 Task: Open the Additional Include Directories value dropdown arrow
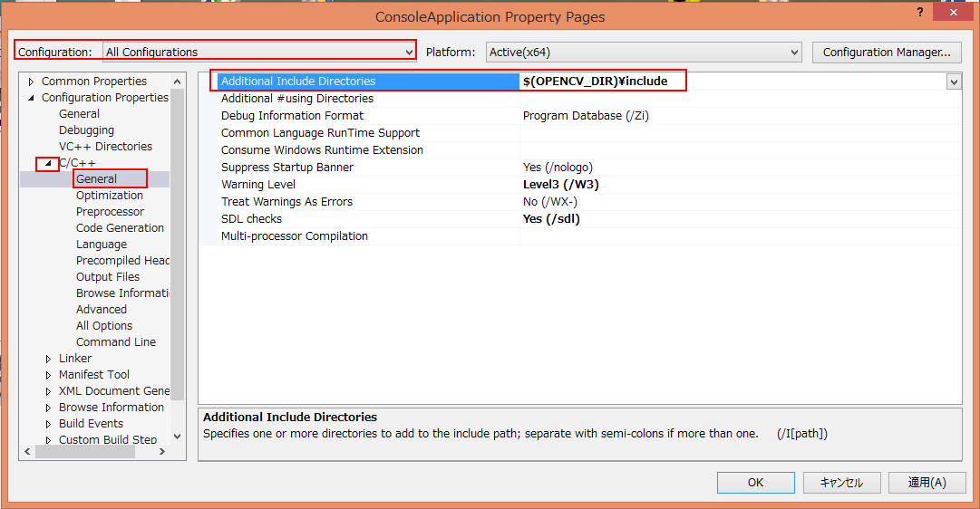pos(954,82)
